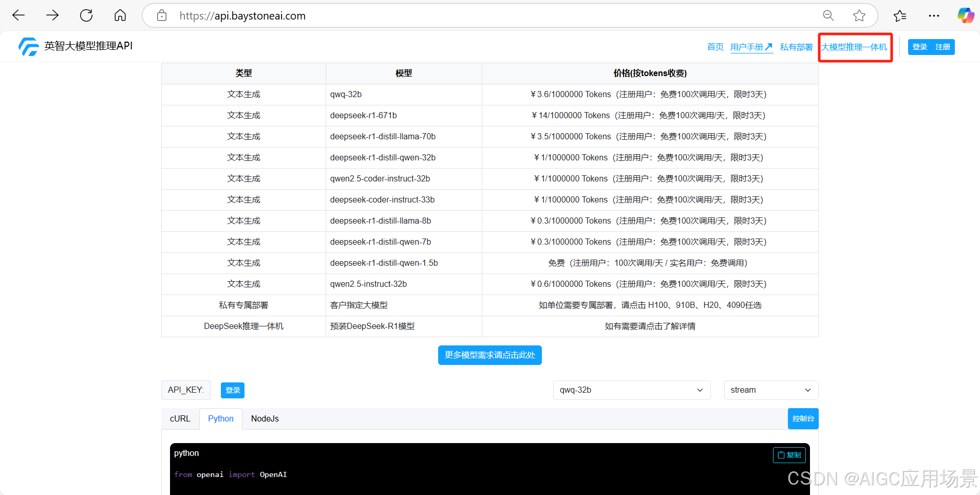Viewport: 980px width, 495px height.
Task: Go back using the browser back arrow
Action: [18, 15]
